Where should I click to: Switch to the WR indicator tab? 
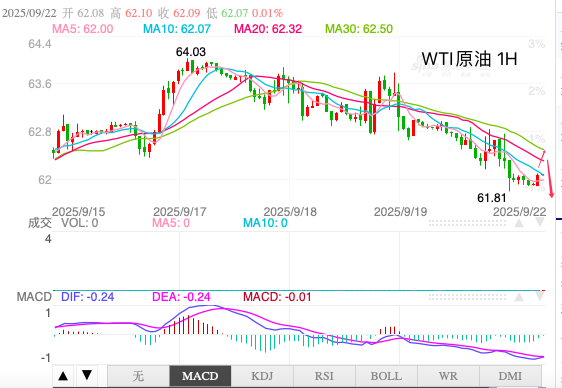[448, 376]
